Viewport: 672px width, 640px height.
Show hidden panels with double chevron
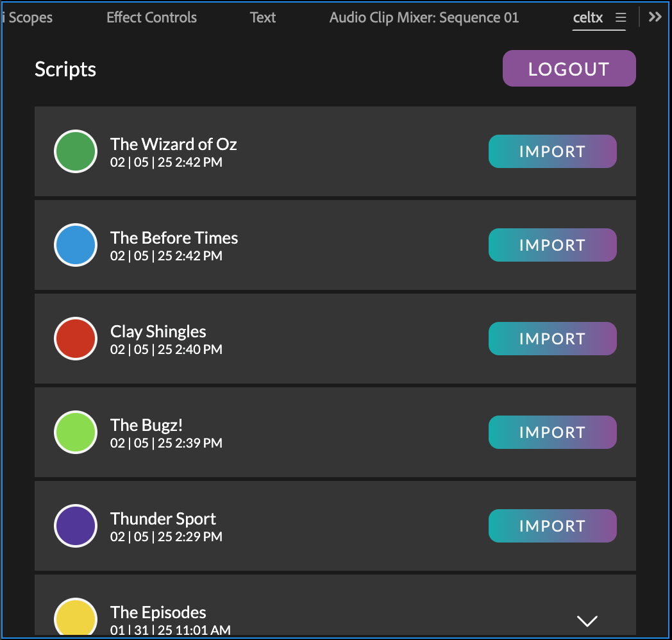(x=655, y=17)
